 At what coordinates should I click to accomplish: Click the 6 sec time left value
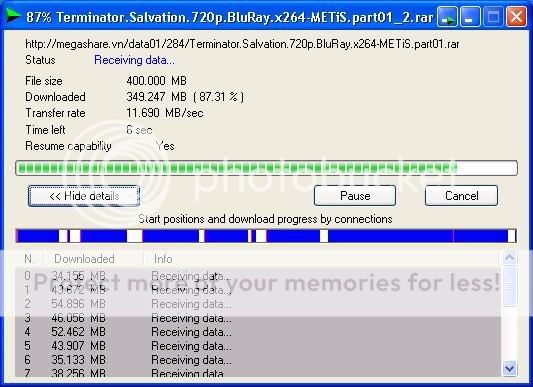tap(139, 130)
